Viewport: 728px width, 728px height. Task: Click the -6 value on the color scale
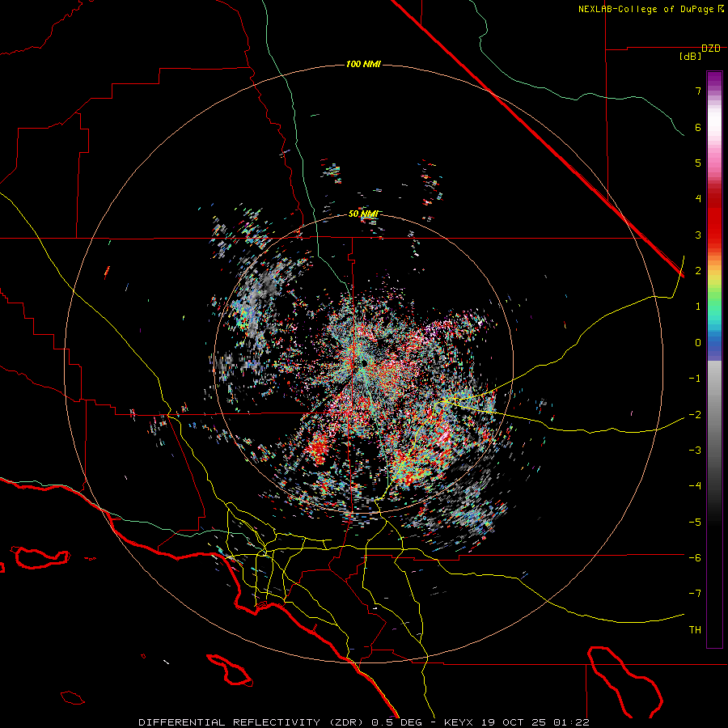click(695, 558)
